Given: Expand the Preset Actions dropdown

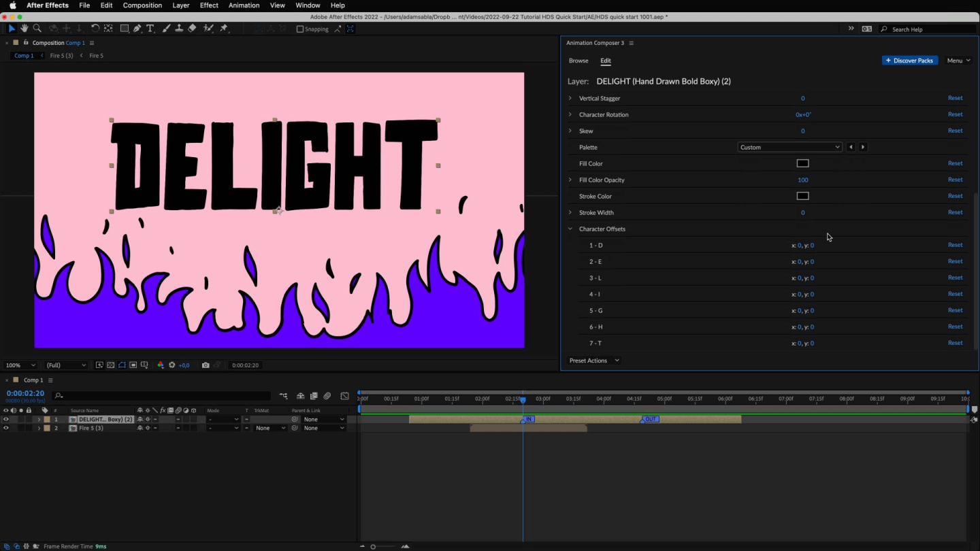Looking at the screenshot, I should (x=594, y=361).
